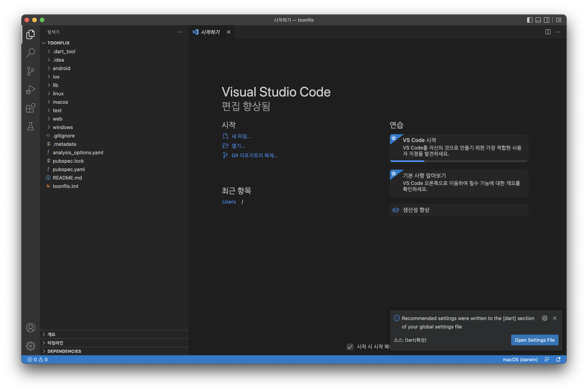Image resolution: width=588 pixels, height=392 pixels.
Task: Toggle secondary side bar layout icon
Action: point(546,20)
